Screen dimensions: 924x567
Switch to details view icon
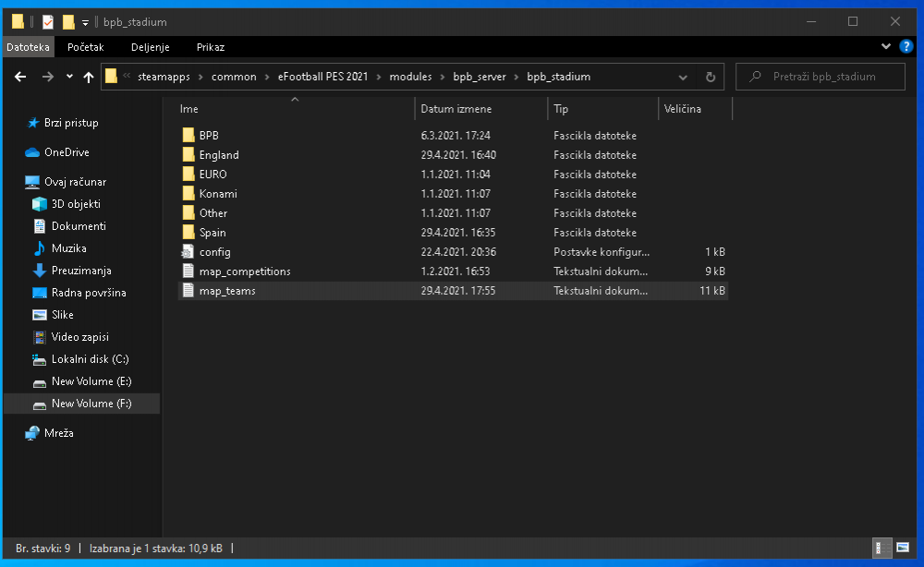tap(883, 549)
